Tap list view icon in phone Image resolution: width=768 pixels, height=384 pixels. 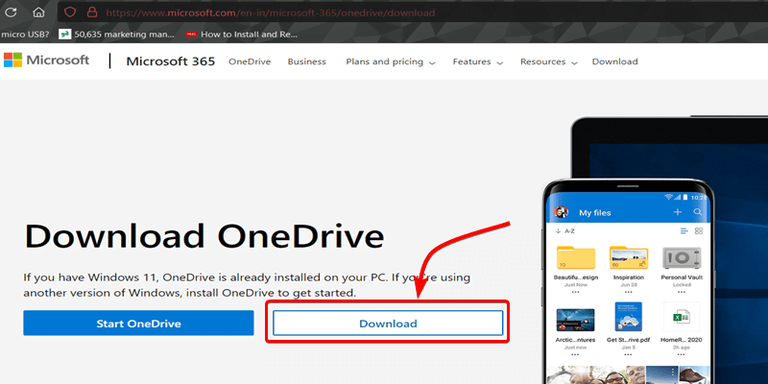tap(684, 231)
